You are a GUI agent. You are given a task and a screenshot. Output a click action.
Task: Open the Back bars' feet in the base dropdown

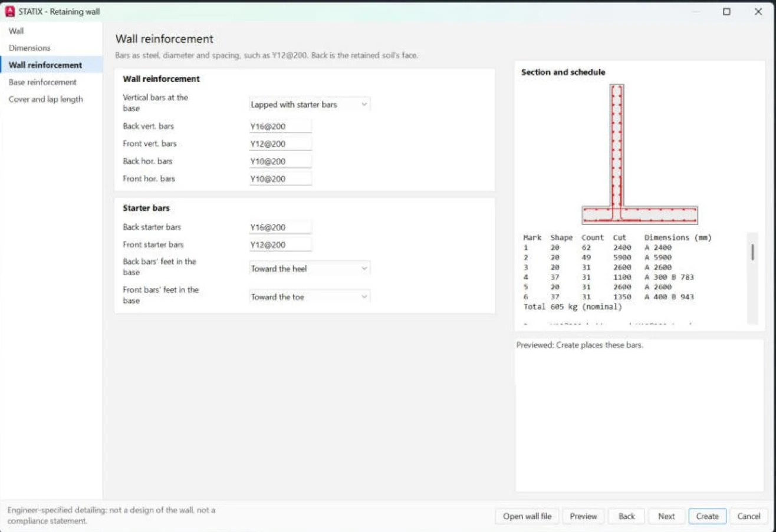point(310,268)
